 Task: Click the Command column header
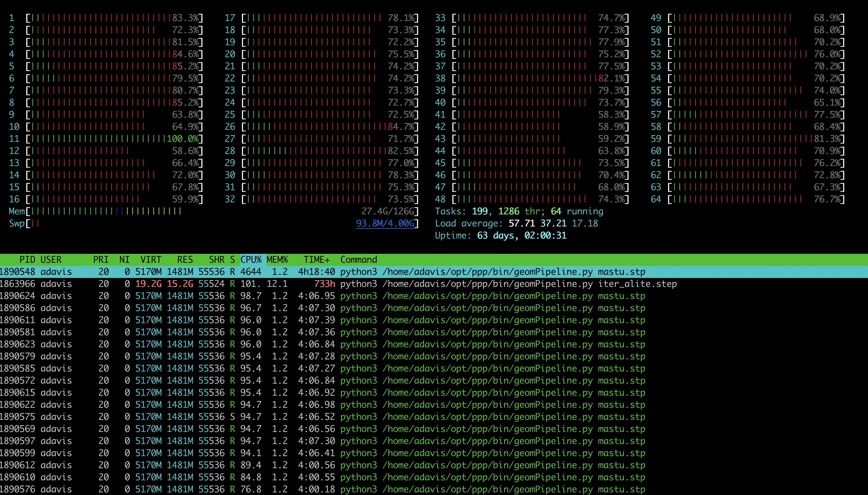click(x=359, y=260)
